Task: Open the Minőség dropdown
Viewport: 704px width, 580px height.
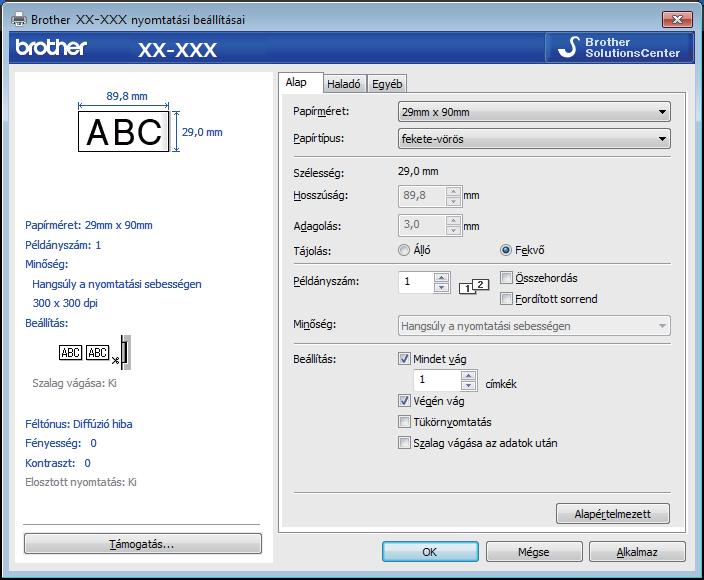Action: click(x=534, y=326)
